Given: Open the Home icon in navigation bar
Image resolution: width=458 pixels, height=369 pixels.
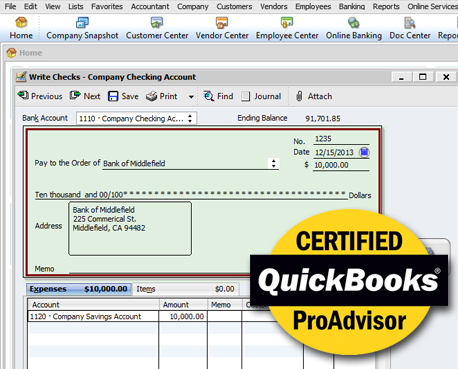Looking at the screenshot, I should point(21,23).
